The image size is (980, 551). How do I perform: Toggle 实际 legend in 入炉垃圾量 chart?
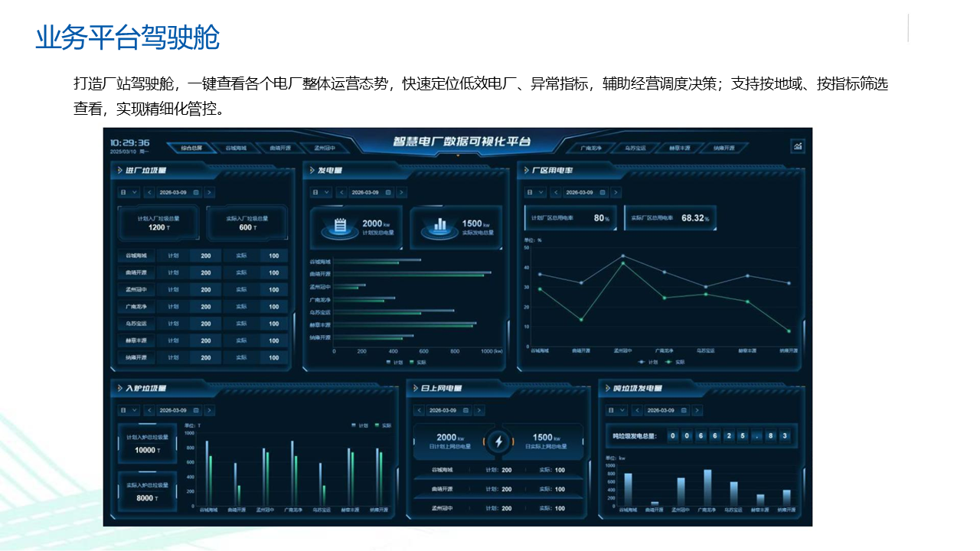point(383,425)
